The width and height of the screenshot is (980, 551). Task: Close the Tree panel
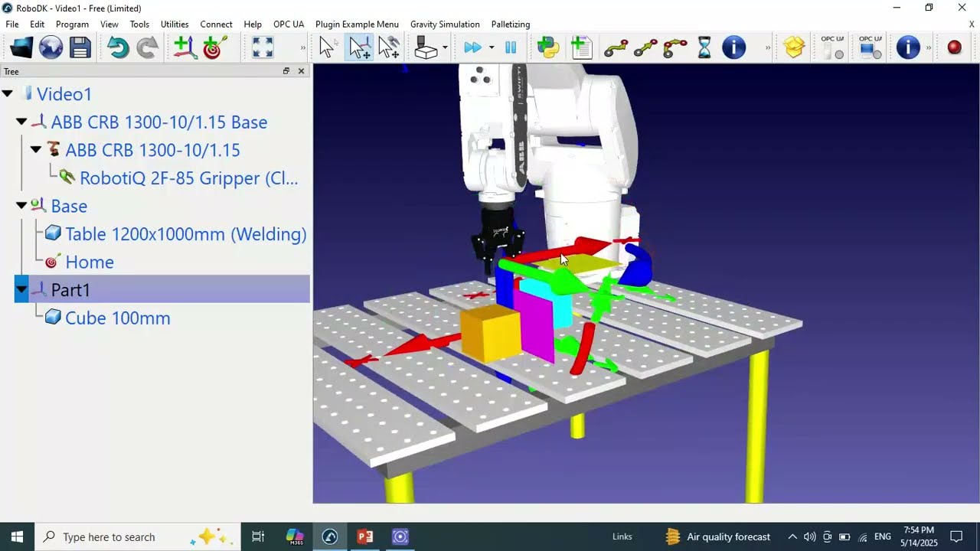click(301, 71)
